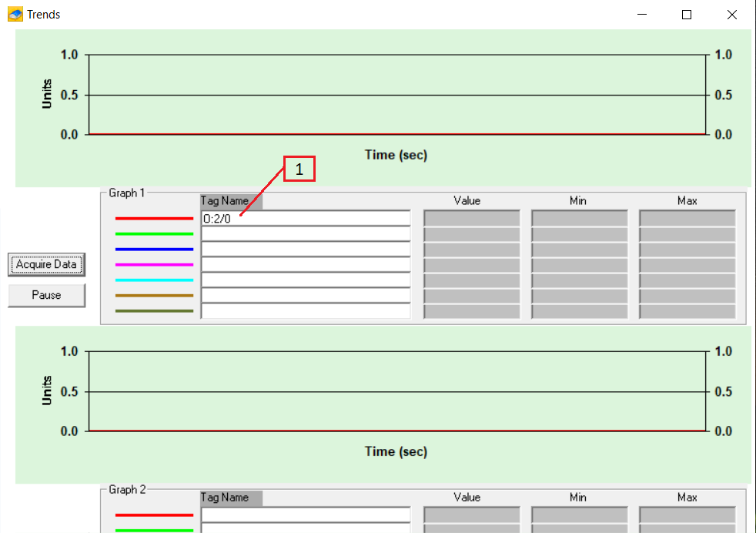Pause the trend acquisition

click(x=46, y=295)
